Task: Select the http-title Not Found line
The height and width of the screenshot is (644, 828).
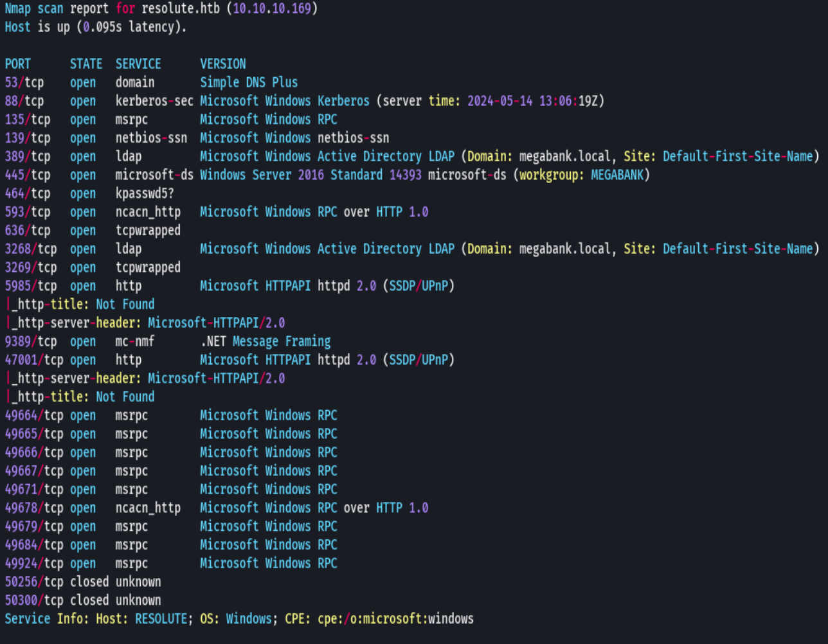Action: 80,304
